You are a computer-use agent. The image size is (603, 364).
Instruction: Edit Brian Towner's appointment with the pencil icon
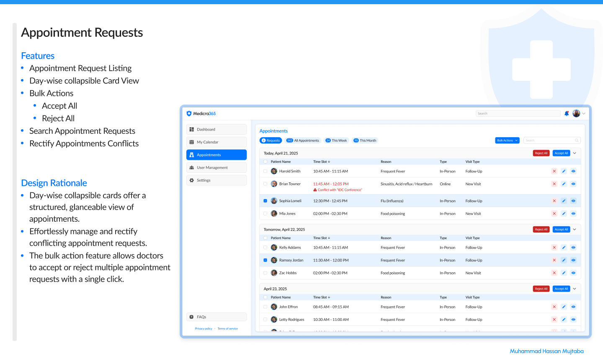(564, 184)
